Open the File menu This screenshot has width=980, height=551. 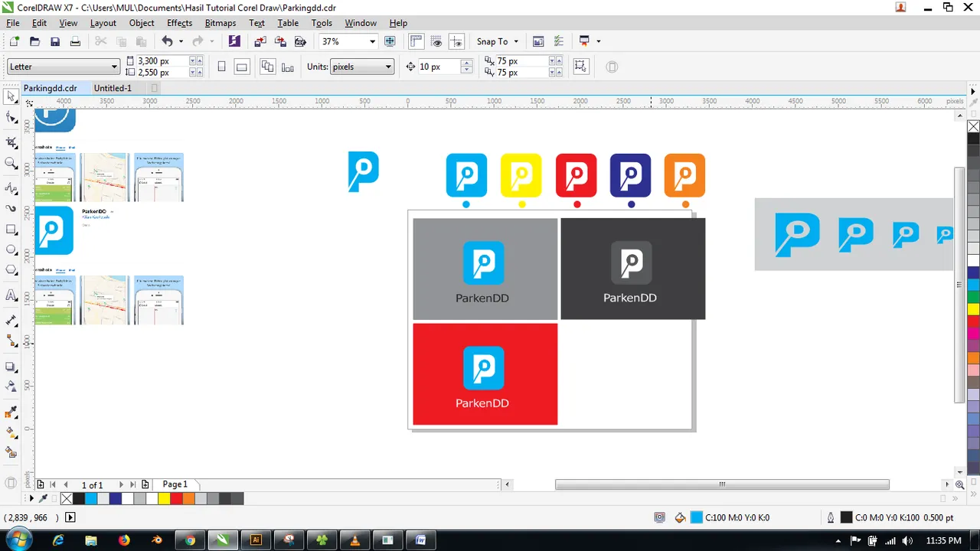pyautogui.click(x=13, y=23)
